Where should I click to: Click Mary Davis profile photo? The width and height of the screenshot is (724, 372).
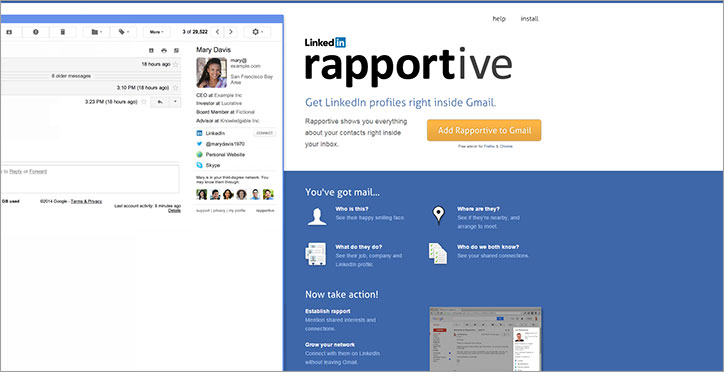click(x=211, y=72)
